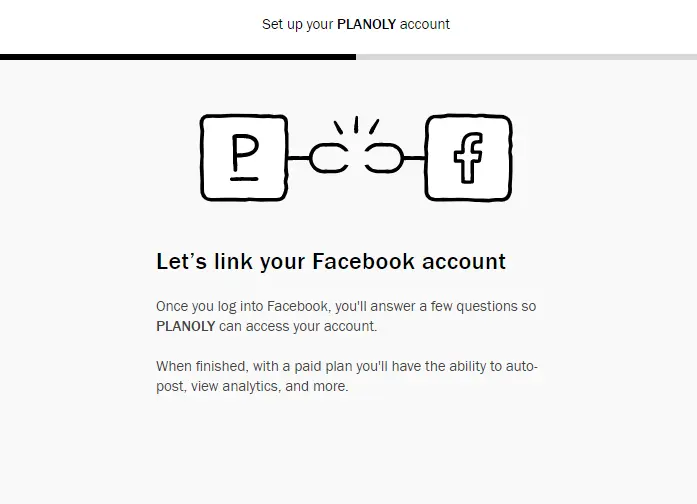Click the word "Facebook" in the heading

(363, 262)
